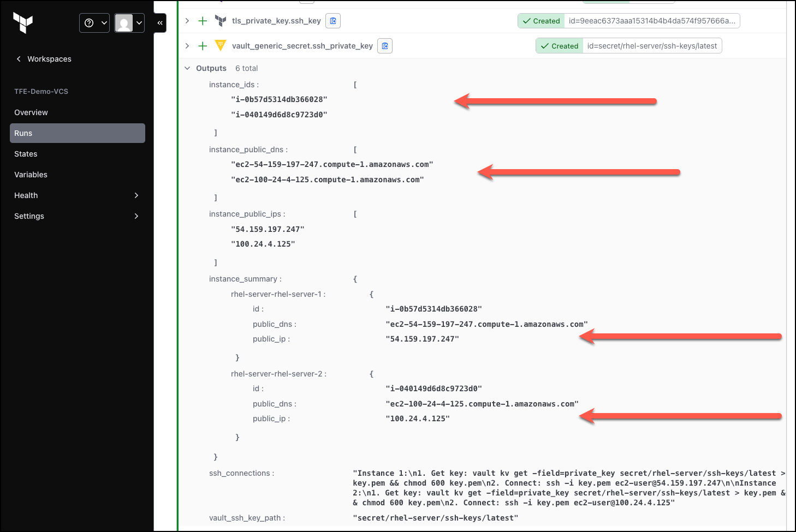Open the help question-mark menu

[94, 23]
